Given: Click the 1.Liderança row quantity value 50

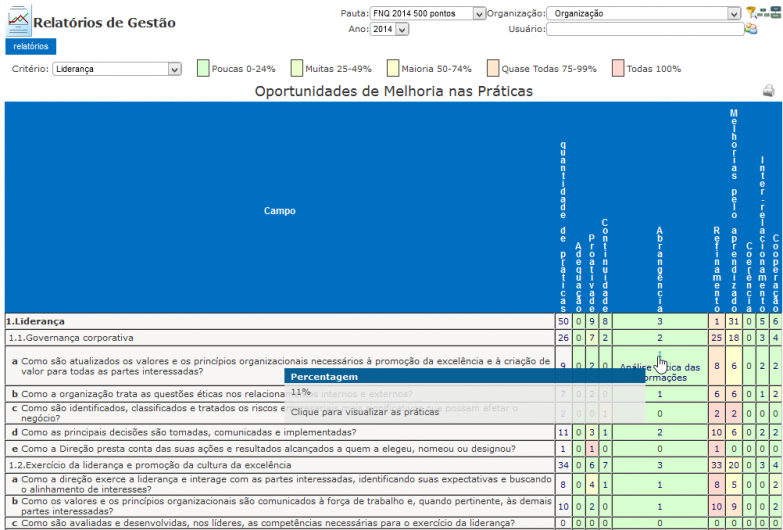Looking at the screenshot, I should 563,322.
